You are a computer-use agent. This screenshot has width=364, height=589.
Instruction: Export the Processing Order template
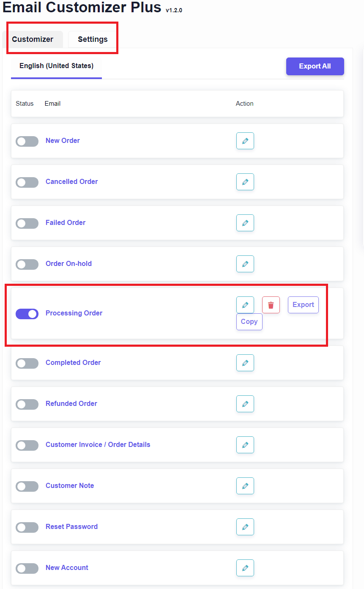point(303,305)
